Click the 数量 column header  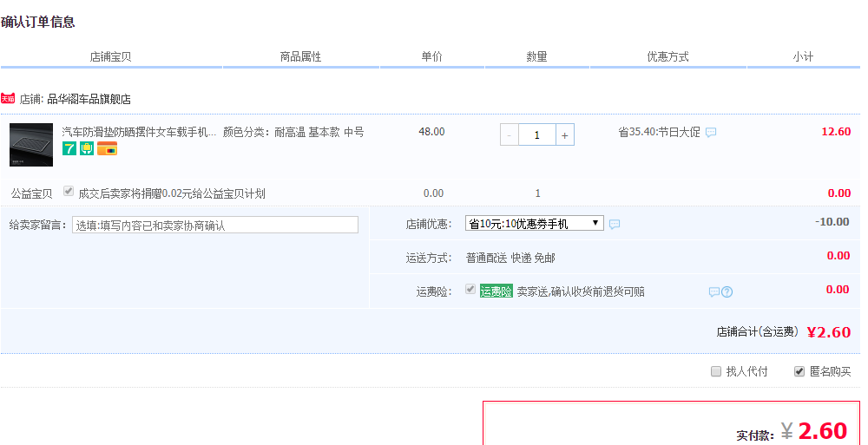pyautogui.click(x=536, y=56)
